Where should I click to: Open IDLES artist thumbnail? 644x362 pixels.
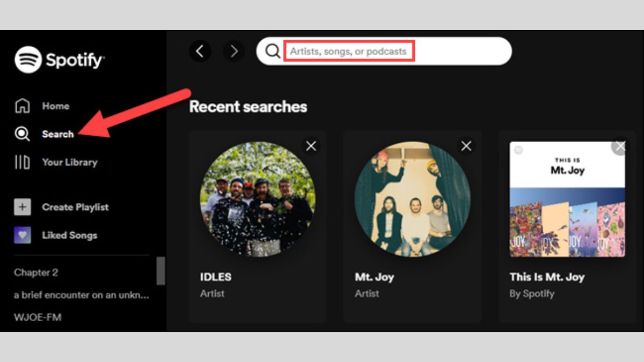point(258,199)
